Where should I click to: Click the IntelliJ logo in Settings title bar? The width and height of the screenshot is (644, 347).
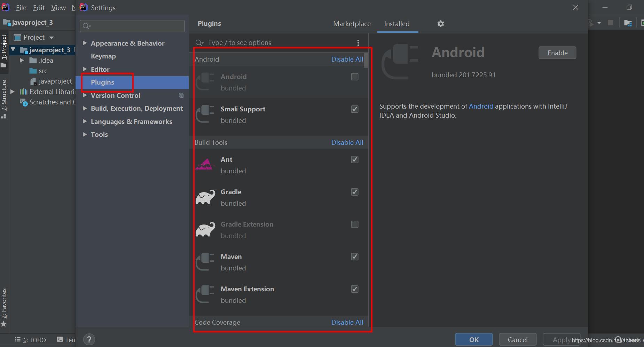tap(84, 7)
